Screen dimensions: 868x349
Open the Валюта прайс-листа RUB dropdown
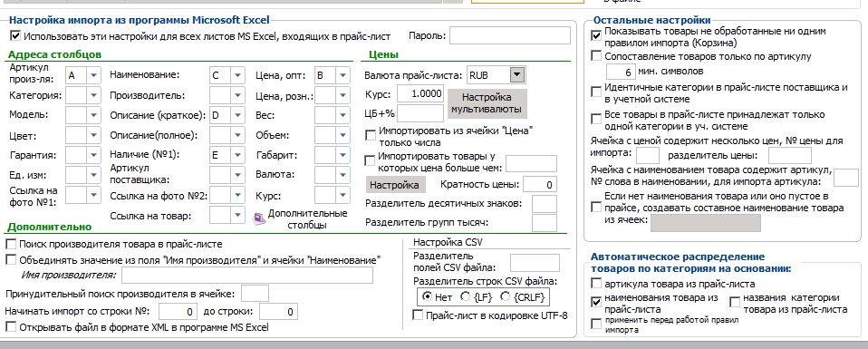517,74
